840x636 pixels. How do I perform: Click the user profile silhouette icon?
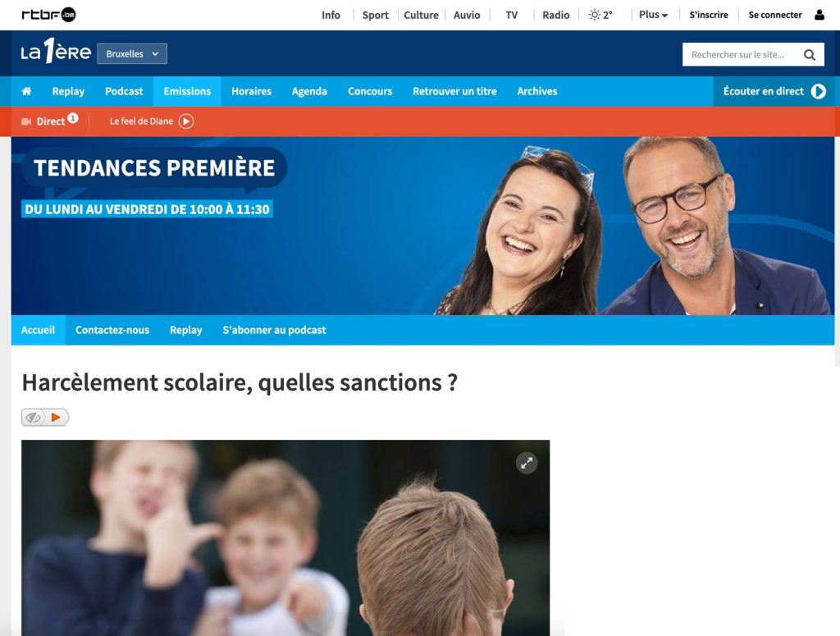point(819,15)
